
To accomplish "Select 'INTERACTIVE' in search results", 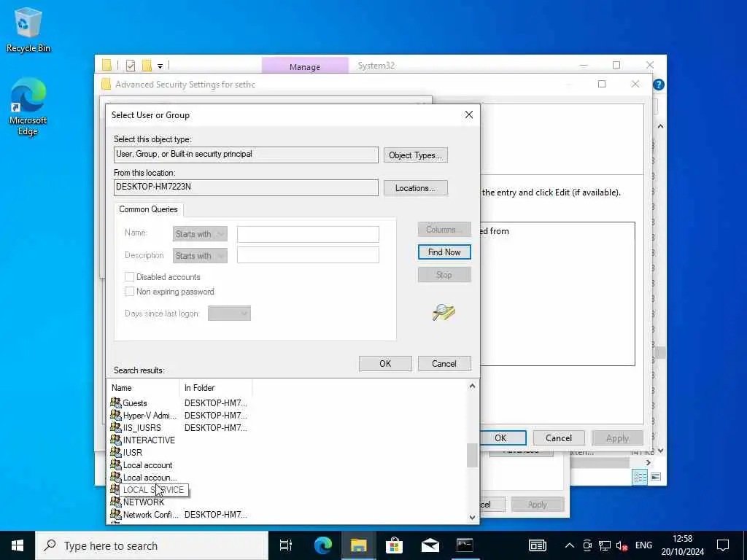I will click(x=149, y=440).
